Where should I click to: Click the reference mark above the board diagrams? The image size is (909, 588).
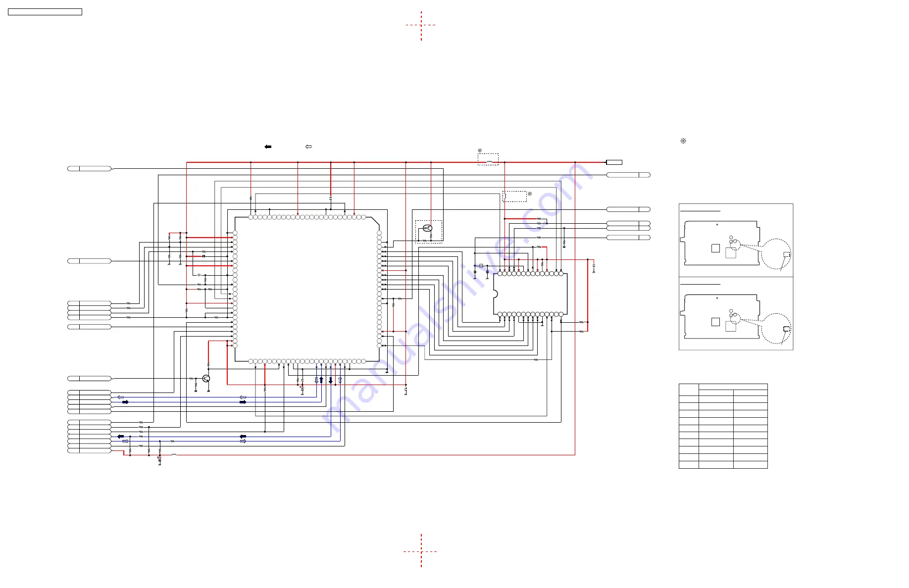pyautogui.click(x=683, y=141)
